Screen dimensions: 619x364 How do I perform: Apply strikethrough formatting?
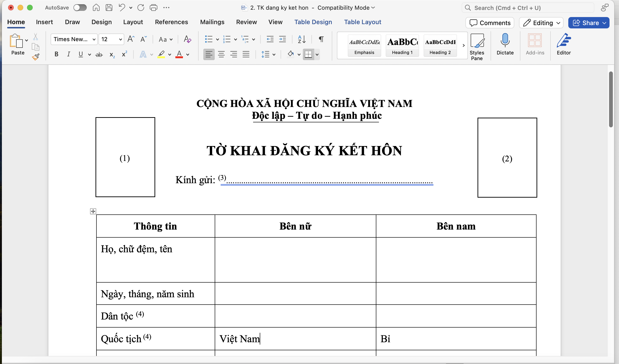(99, 54)
